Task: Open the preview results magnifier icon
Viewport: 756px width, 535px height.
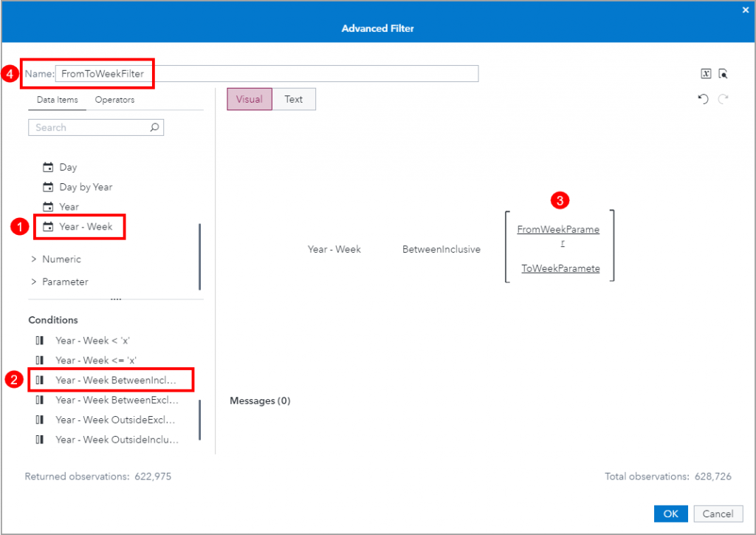Action: coord(724,73)
